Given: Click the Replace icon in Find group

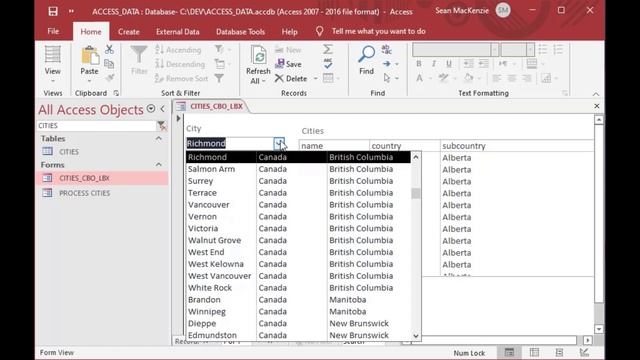Looking at the screenshot, I should coord(386,50).
